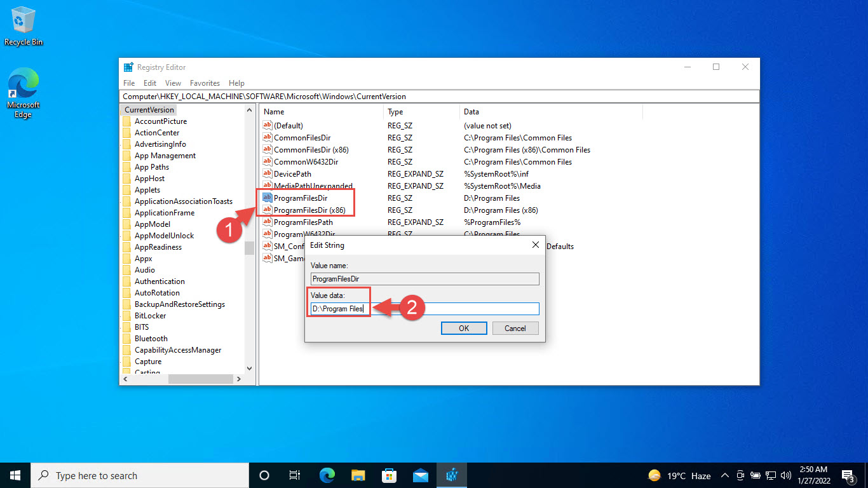Click the DevicePath value icon
The height and width of the screenshot is (488, 868).
[267, 173]
